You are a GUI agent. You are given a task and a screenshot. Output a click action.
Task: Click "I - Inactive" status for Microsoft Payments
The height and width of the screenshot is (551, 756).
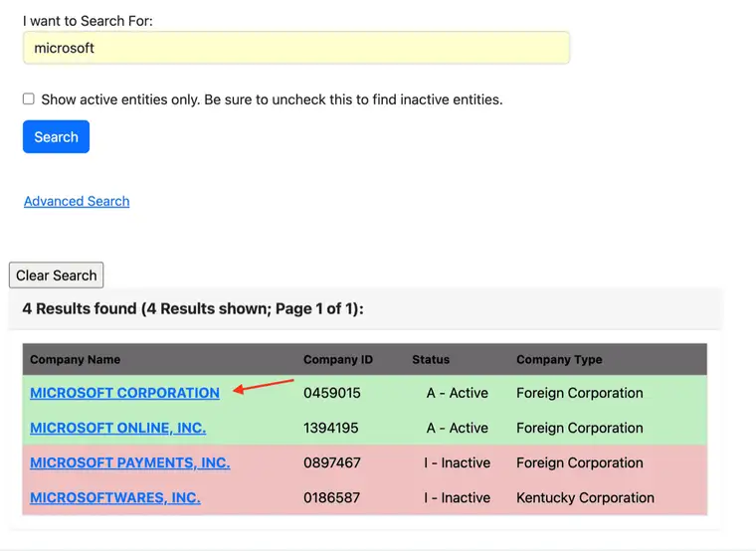click(457, 462)
